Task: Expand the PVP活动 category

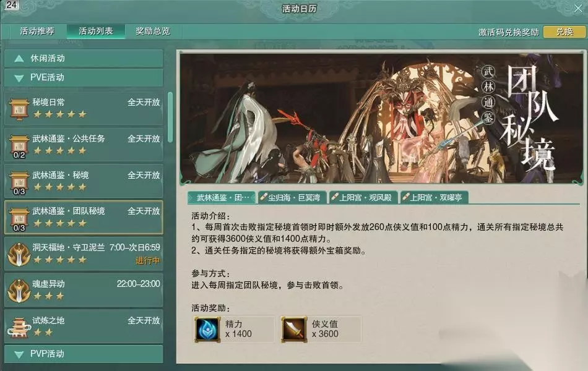Action: pyautogui.click(x=84, y=354)
